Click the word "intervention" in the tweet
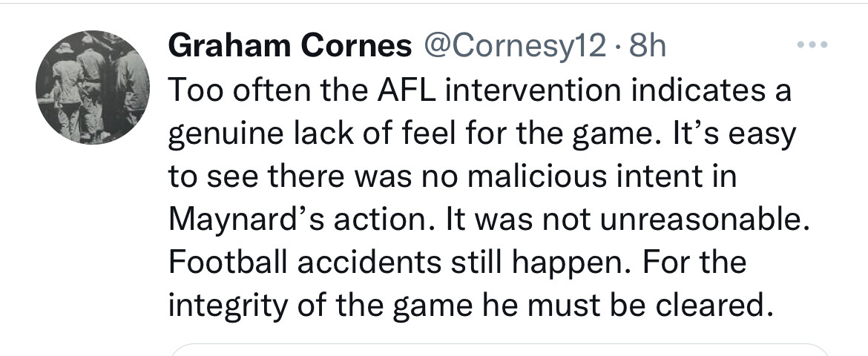Viewport: 868px width, 356px height. [x=533, y=90]
